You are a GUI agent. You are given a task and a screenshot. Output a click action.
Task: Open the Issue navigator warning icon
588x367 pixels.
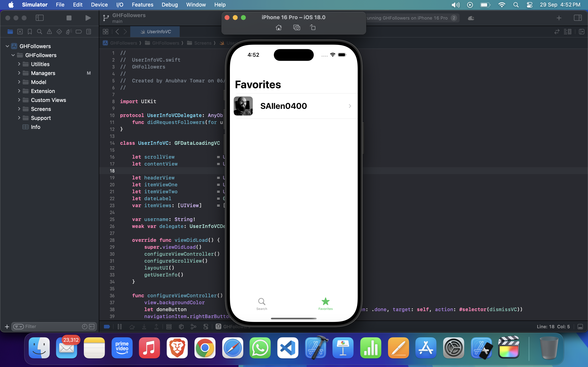(49, 32)
